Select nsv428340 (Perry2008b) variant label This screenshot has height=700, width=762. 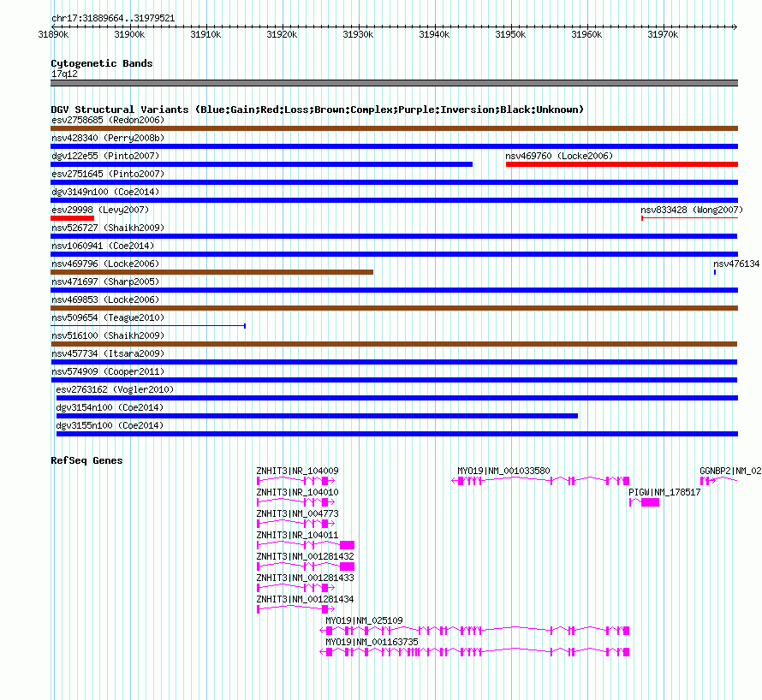point(108,138)
